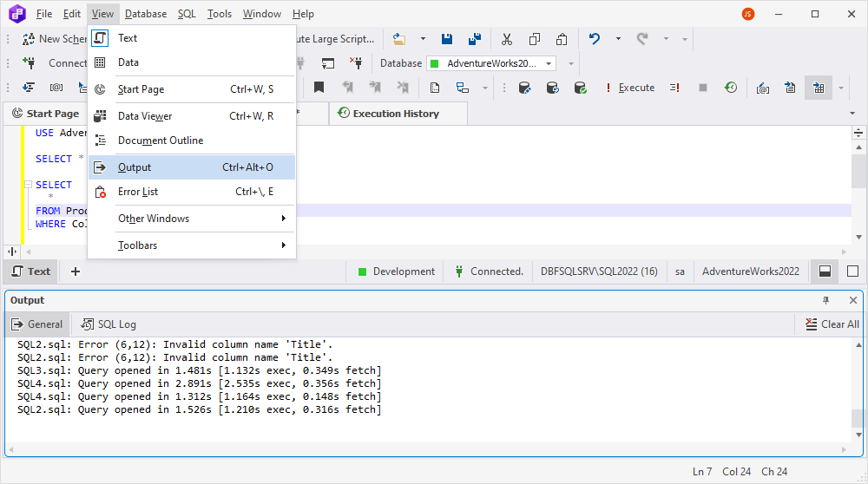Open the dropdown arrow next to Open folder

tap(423, 39)
